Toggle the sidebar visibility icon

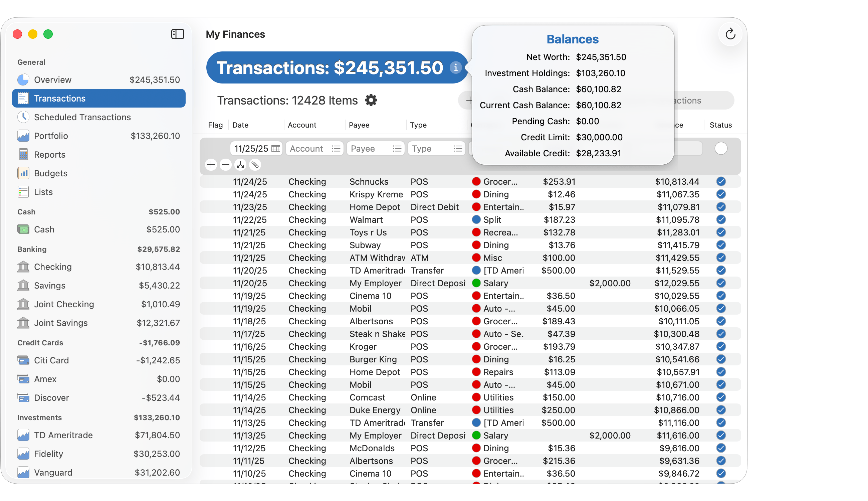click(178, 34)
